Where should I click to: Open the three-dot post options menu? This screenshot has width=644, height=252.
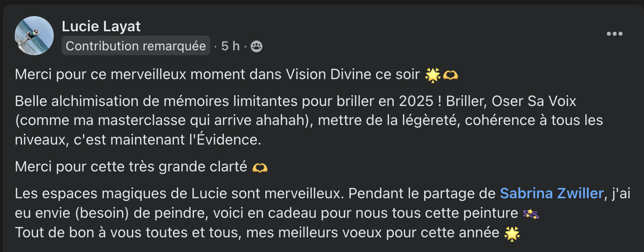pyautogui.click(x=614, y=34)
